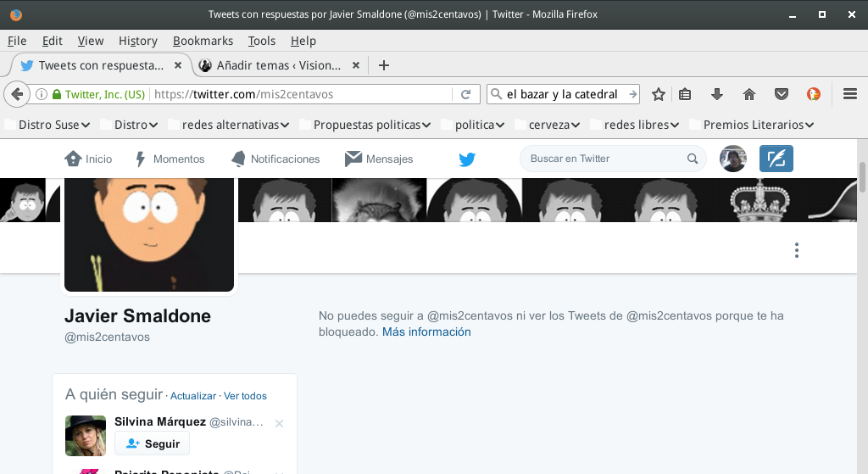Submit search with the go arrow

(x=632, y=94)
